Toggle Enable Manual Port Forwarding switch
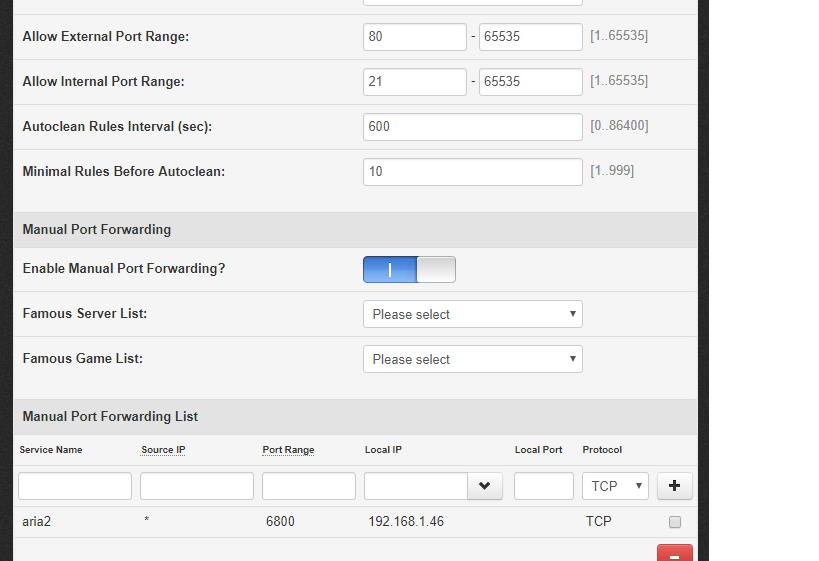 (x=409, y=270)
